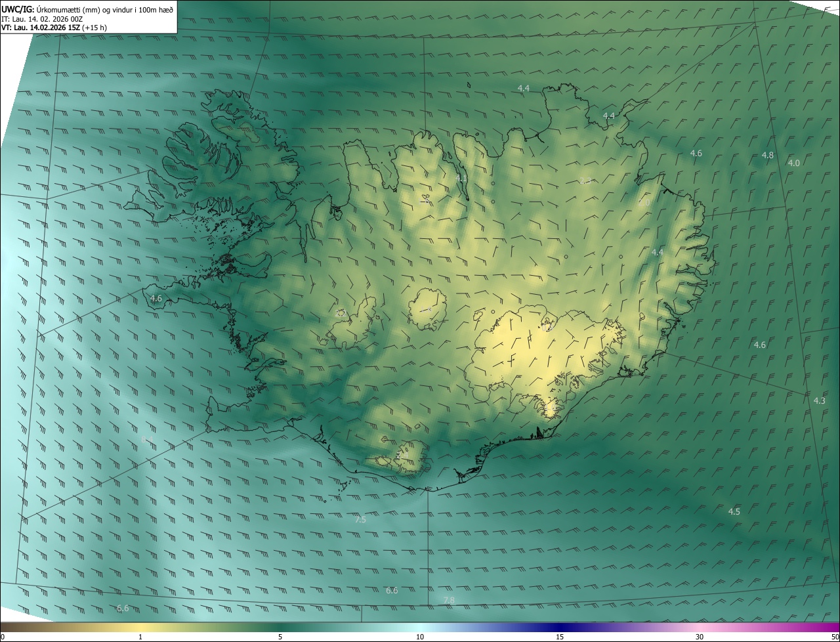Click the initial time line 'IT: Lau. 14. 02. 2026 00Z'
This screenshot has width=840, height=642.
pos(42,18)
